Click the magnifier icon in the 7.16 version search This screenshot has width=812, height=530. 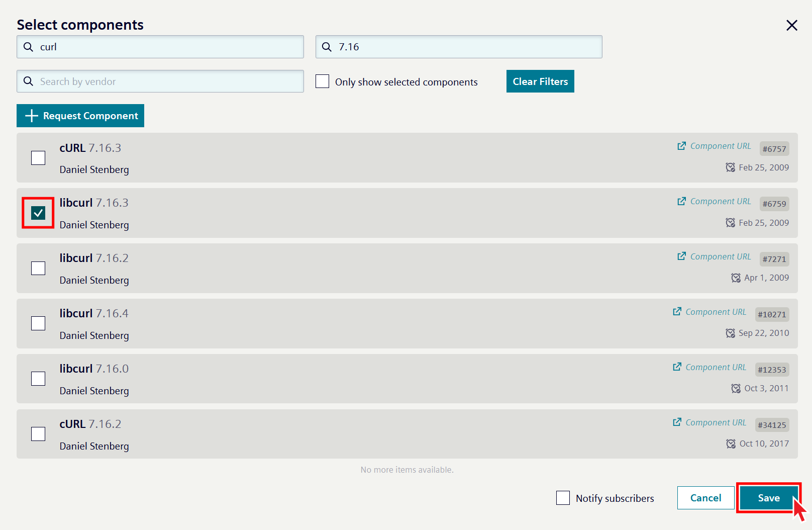coord(327,47)
